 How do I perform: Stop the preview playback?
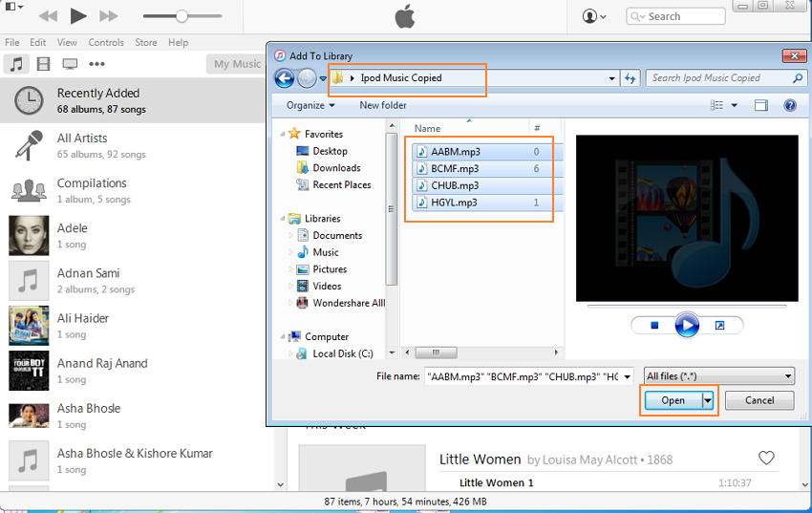click(654, 326)
